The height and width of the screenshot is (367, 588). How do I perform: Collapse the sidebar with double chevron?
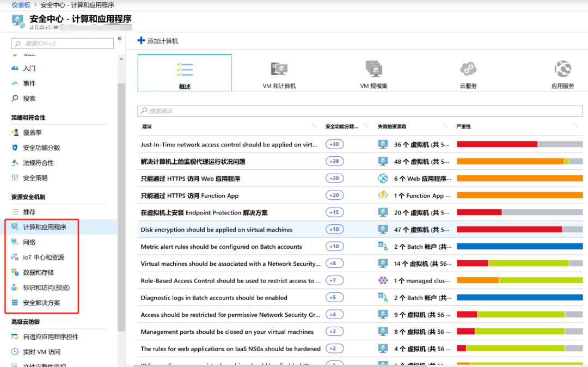(120, 39)
